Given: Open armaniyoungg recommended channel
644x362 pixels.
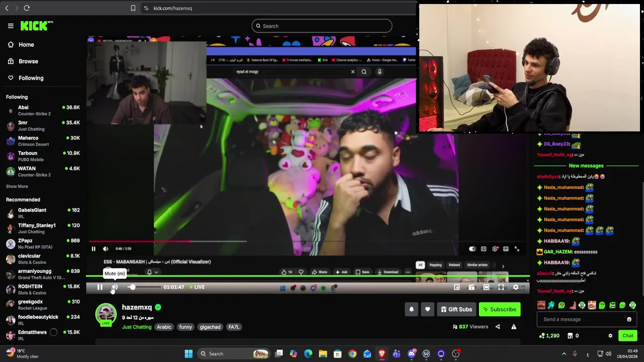Looking at the screenshot, I should point(43,274).
